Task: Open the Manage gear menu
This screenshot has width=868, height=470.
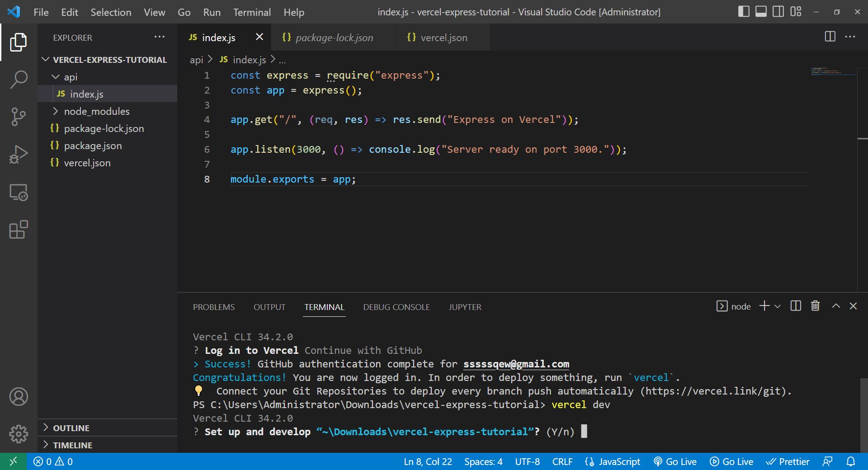Action: [19, 434]
